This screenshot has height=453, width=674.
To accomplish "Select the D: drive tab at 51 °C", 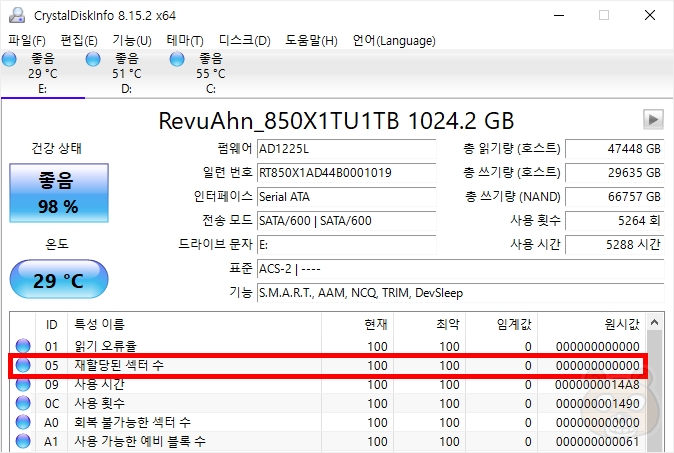I will point(127,73).
